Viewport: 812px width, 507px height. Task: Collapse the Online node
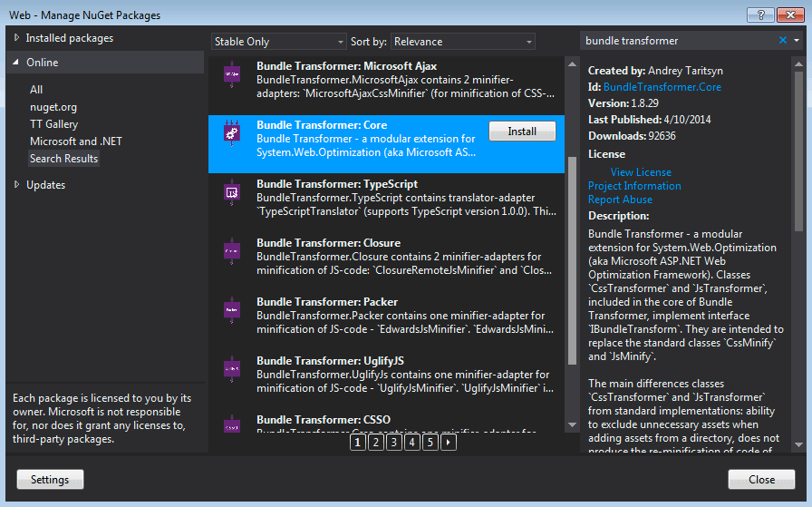(x=16, y=63)
